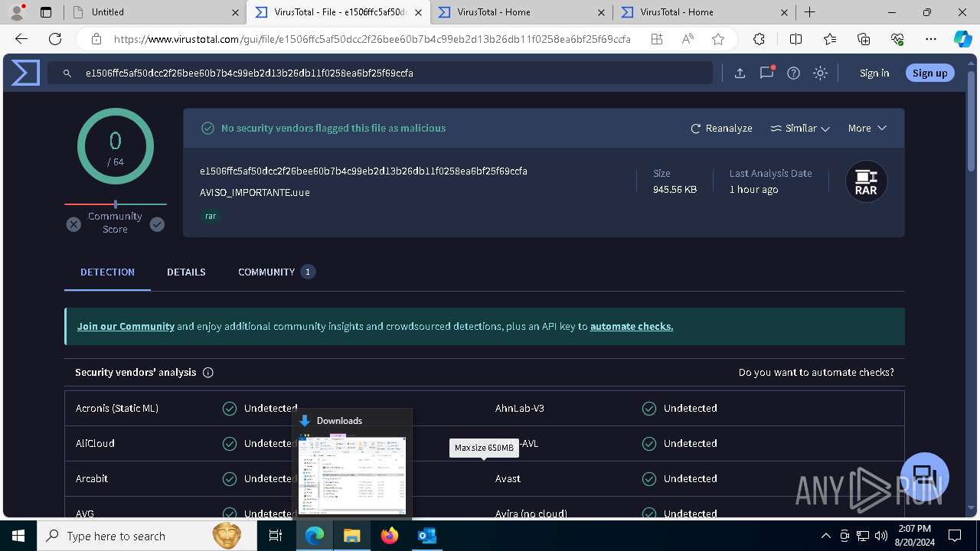Open a new browser tab
The image size is (980, 551).
click(810, 12)
